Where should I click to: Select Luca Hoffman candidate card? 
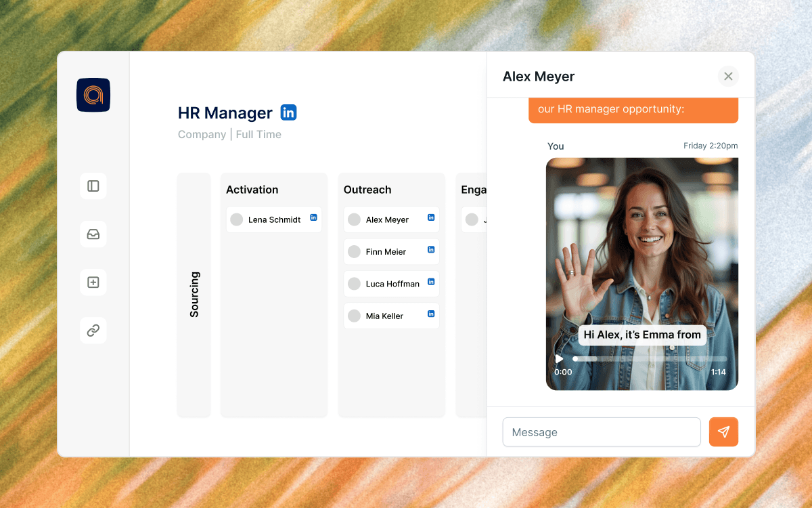click(x=392, y=284)
